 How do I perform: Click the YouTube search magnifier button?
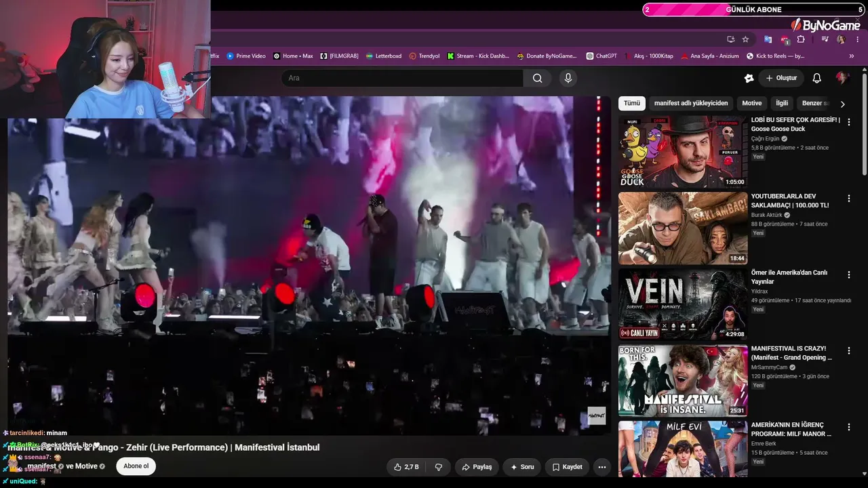[x=537, y=78]
